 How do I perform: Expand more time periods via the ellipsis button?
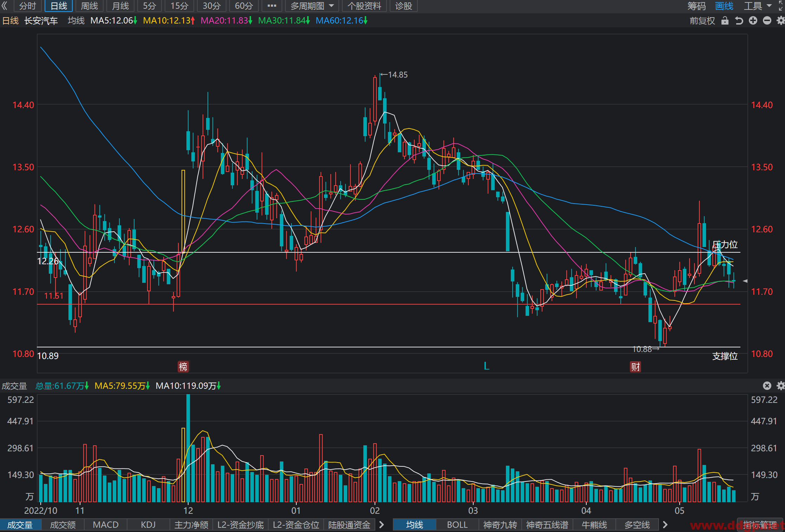tap(272, 6)
